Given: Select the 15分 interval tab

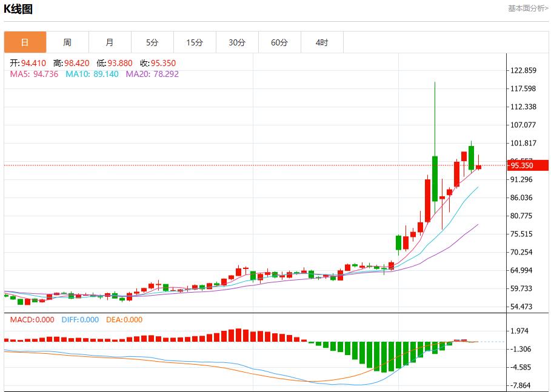Looking at the screenshot, I should coord(195,42).
